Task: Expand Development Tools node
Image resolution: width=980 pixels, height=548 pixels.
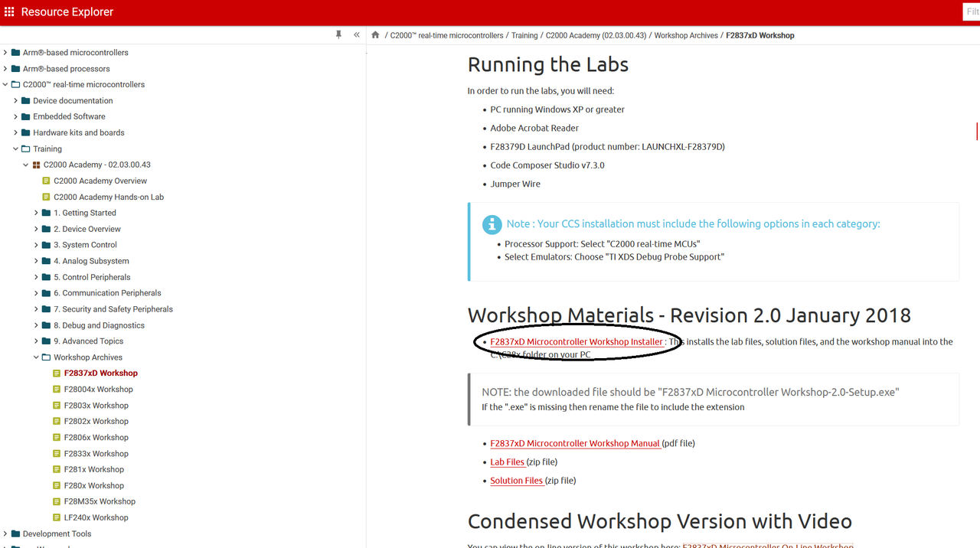Action: click(x=5, y=534)
